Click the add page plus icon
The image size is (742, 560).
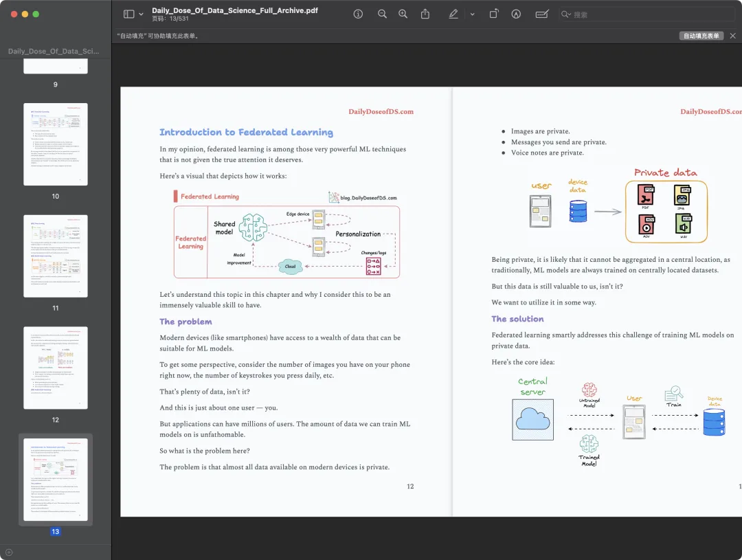pyautogui.click(x=9, y=552)
